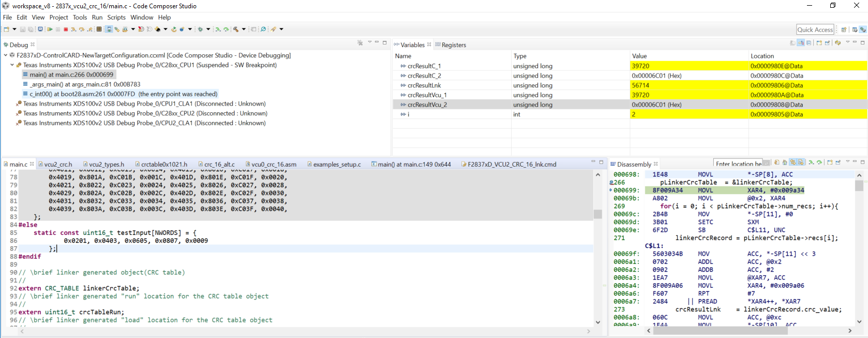Viewport: 868px width, 338px height.
Task: Click the memory grid toolbar icon
Action: (x=99, y=29)
